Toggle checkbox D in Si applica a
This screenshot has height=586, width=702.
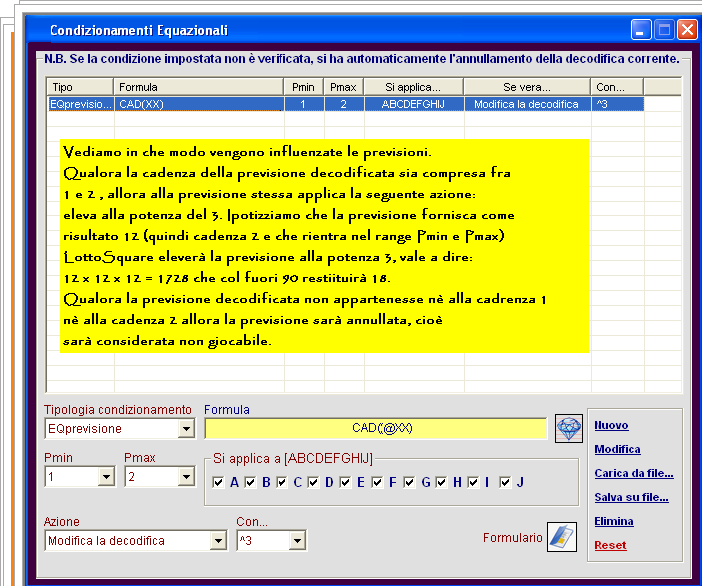313,482
